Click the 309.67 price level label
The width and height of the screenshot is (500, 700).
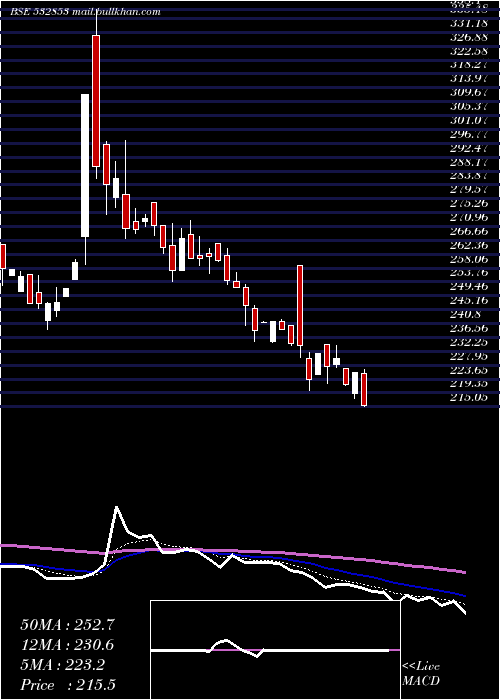click(x=470, y=92)
